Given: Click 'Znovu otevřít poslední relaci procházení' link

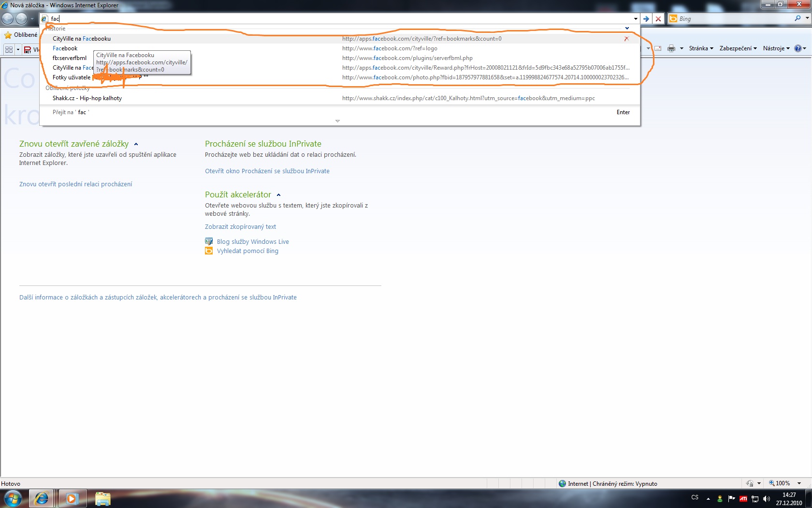Looking at the screenshot, I should pos(76,184).
